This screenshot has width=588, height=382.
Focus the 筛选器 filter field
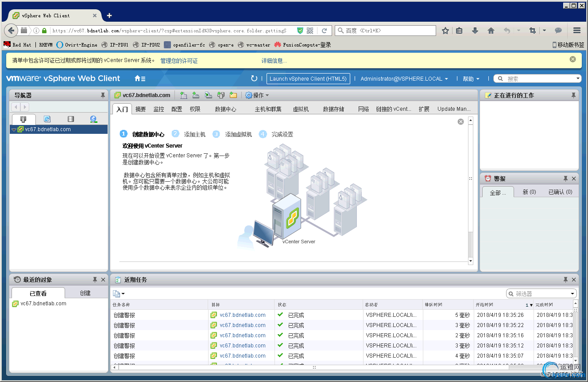point(542,293)
